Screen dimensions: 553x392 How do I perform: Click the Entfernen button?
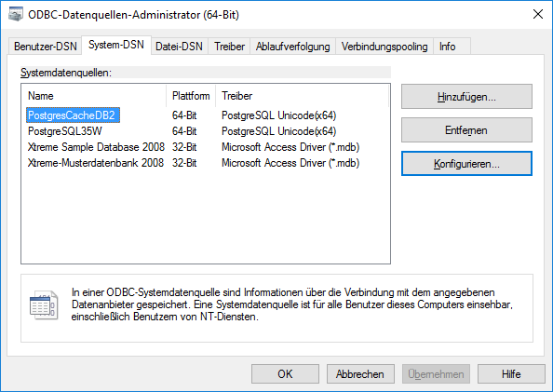[x=466, y=130]
